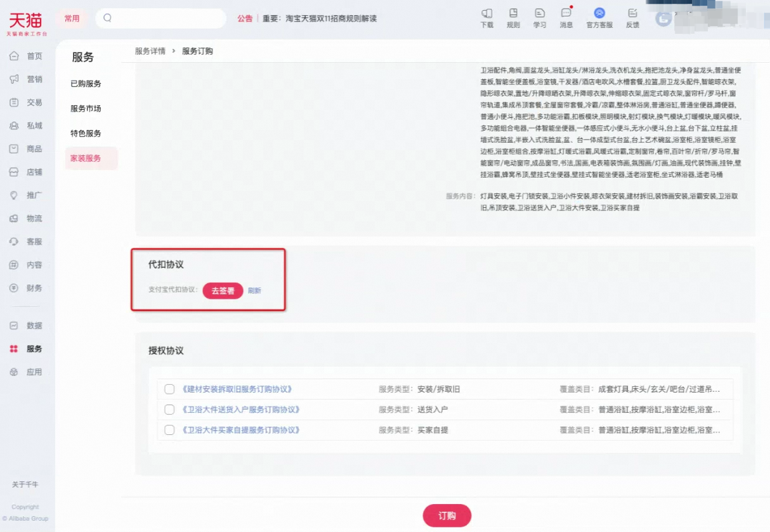Click the 学习 learning icon
This screenshot has width=770, height=532.
coord(540,13)
